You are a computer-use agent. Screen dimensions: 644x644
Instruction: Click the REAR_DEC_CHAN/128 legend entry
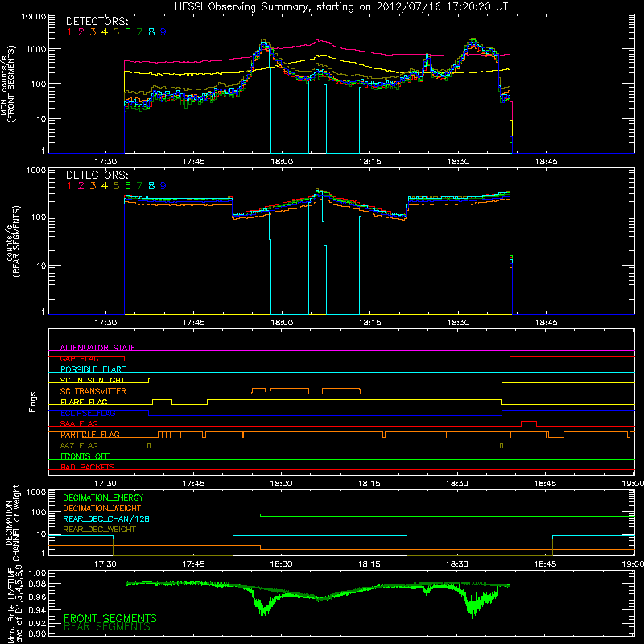click(x=106, y=518)
